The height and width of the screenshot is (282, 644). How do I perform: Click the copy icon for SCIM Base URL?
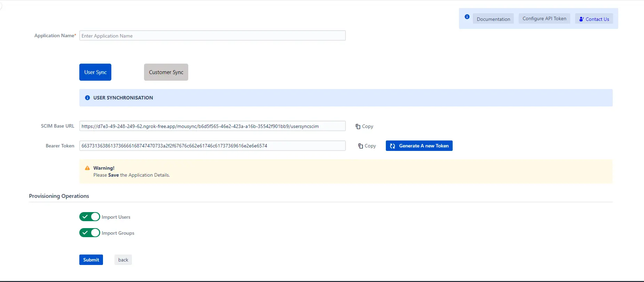click(x=358, y=127)
